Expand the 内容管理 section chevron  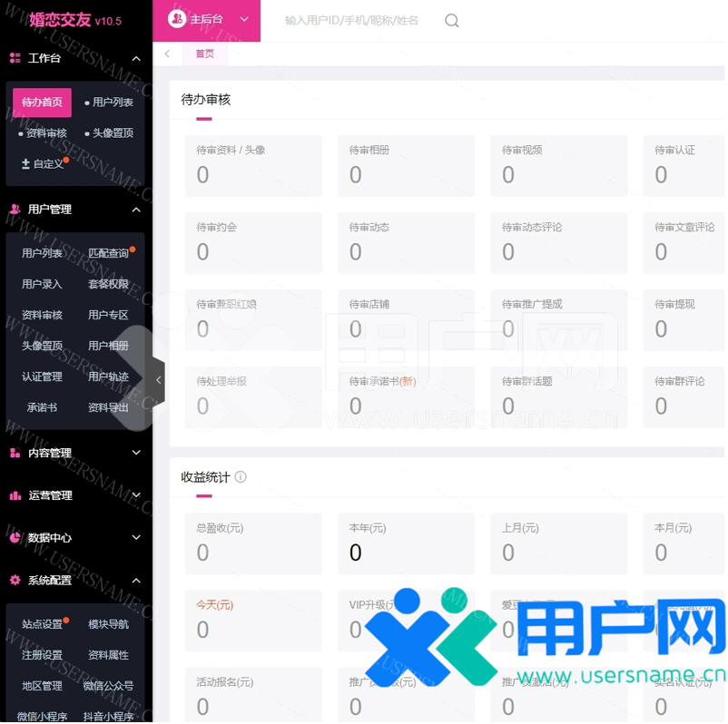(136, 453)
